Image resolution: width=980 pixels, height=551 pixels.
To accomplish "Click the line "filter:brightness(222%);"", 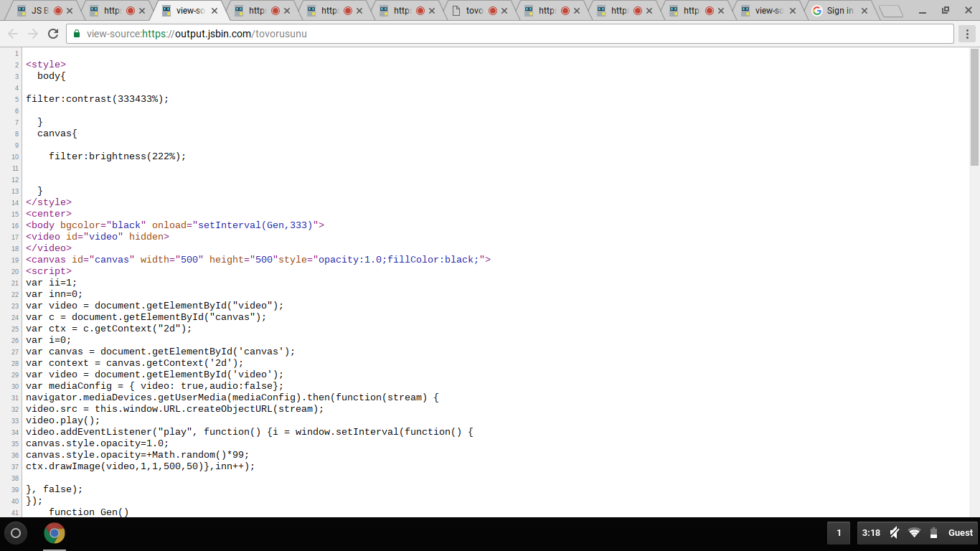I will coord(118,156).
